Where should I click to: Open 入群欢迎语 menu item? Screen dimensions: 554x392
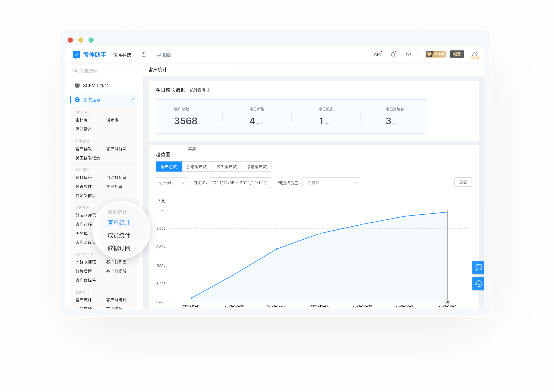click(x=86, y=262)
